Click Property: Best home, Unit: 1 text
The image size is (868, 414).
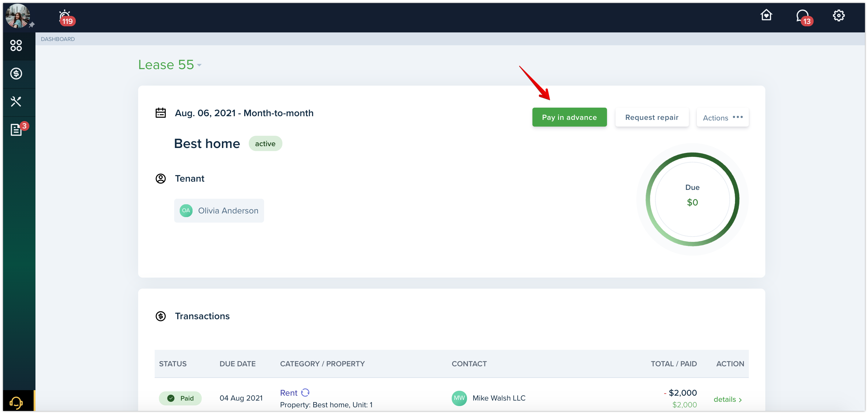326,405
